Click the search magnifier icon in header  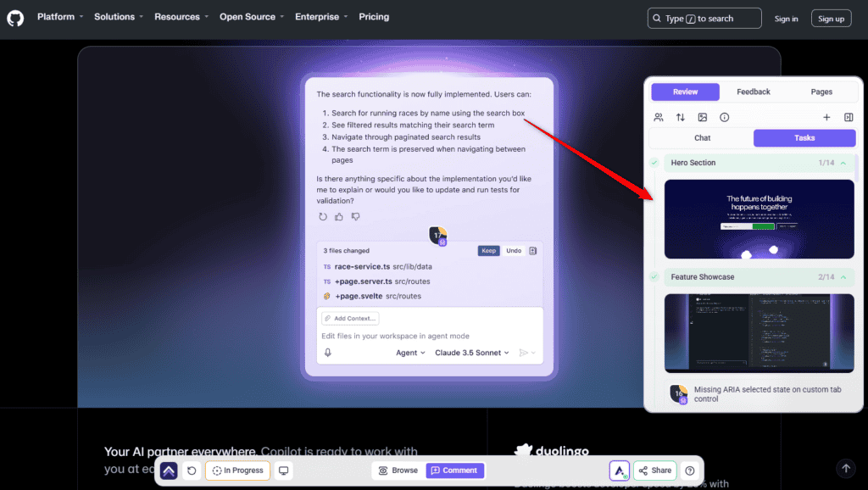pos(657,19)
